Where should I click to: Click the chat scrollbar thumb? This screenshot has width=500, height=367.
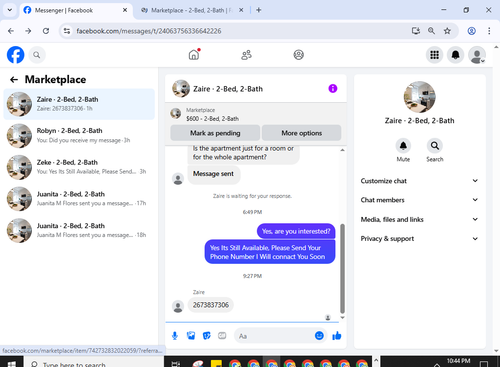coord(342,269)
